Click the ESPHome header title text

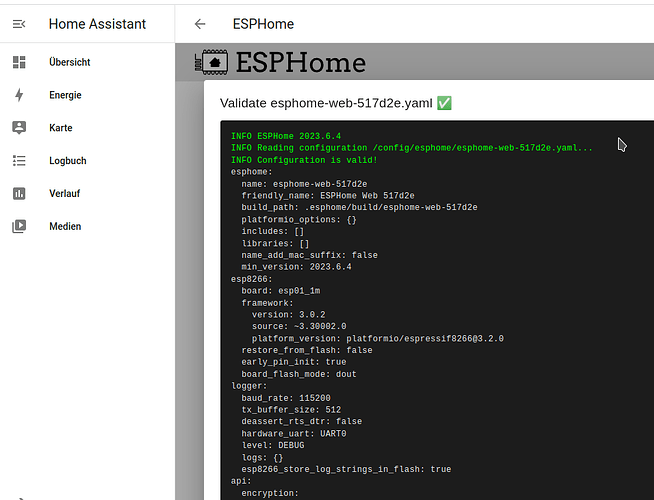click(263, 24)
